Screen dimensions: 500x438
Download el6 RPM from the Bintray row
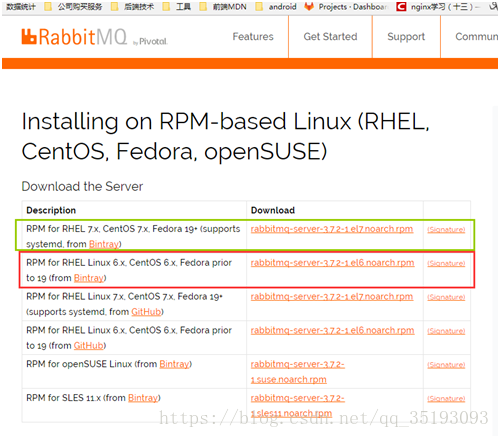tap(332, 263)
